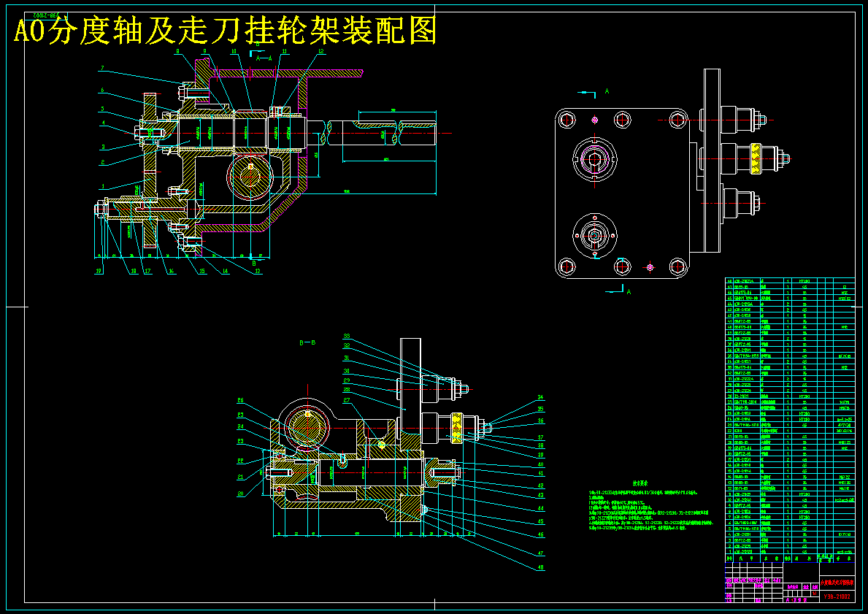Viewport: 868px width, 614px height.
Task: Click callout number 3 on the upper-left view
Action: click(103, 147)
